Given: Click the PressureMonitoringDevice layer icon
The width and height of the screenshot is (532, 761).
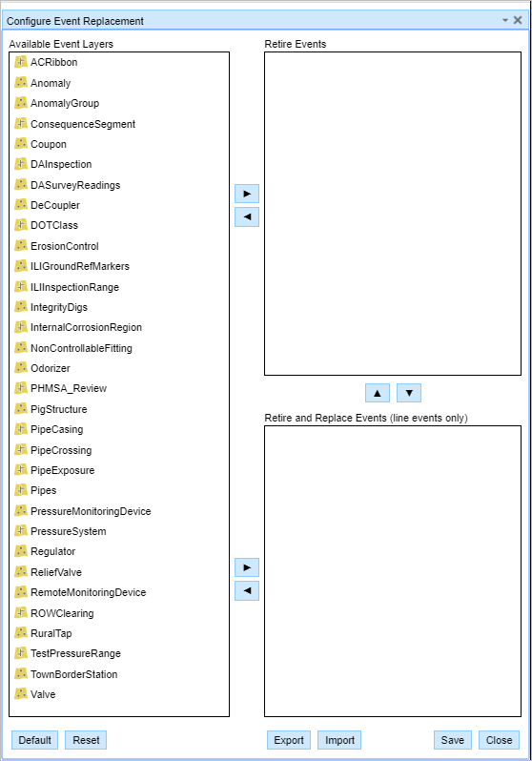Looking at the screenshot, I should click(x=20, y=510).
